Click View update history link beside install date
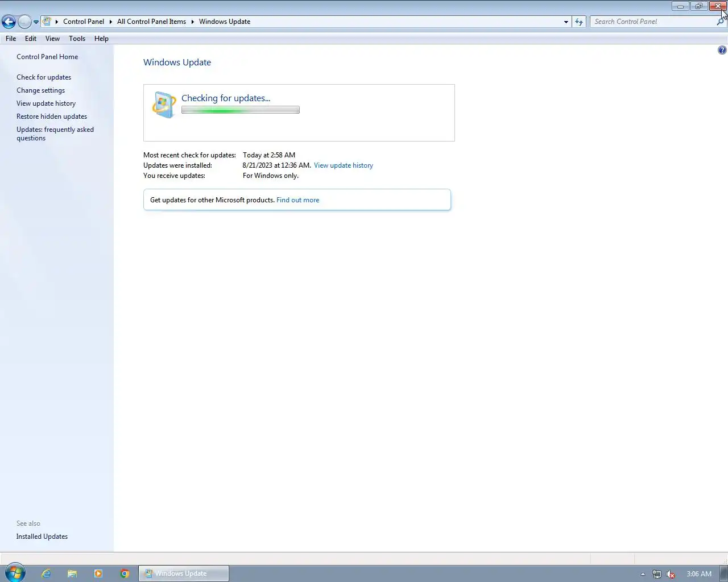Screen dimensions: 728x582 pos(344,165)
